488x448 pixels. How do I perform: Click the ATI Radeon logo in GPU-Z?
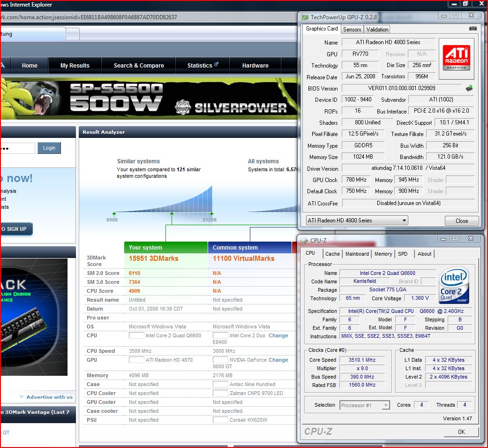[x=456, y=58]
